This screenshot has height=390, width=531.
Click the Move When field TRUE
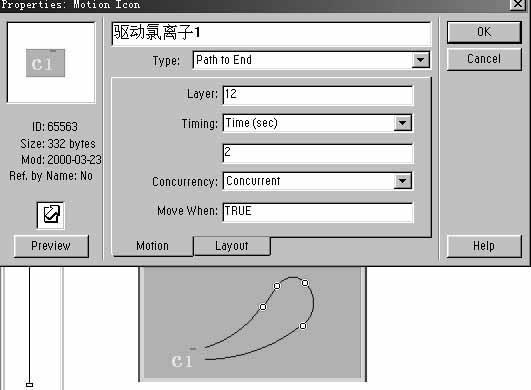click(318, 212)
